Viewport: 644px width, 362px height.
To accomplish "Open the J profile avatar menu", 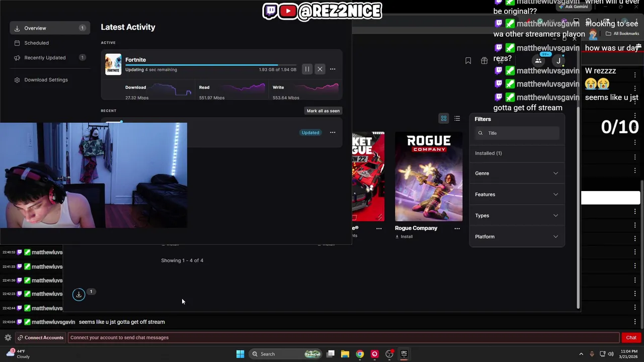I will 558,61.
